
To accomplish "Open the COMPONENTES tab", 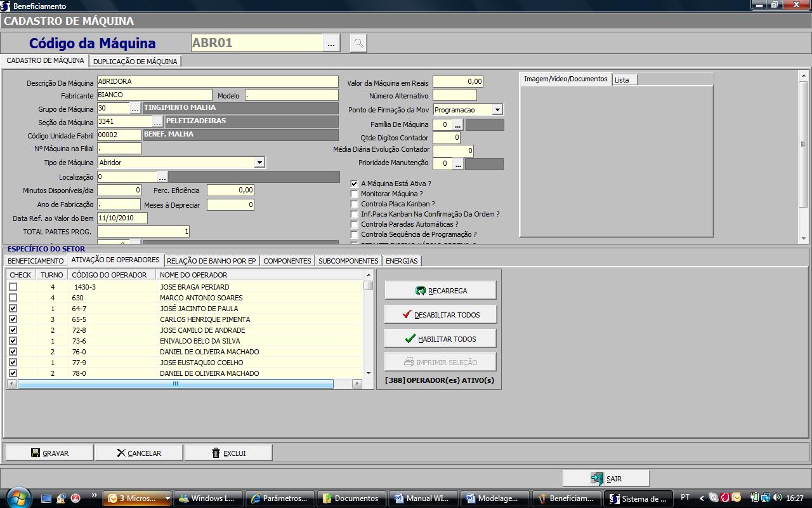I will [x=287, y=261].
